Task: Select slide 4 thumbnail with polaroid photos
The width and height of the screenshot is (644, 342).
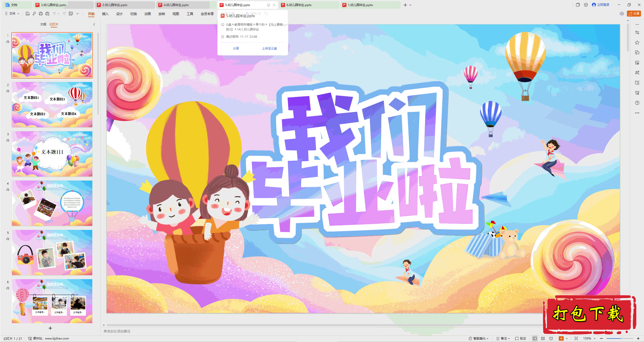Action: pyautogui.click(x=52, y=203)
